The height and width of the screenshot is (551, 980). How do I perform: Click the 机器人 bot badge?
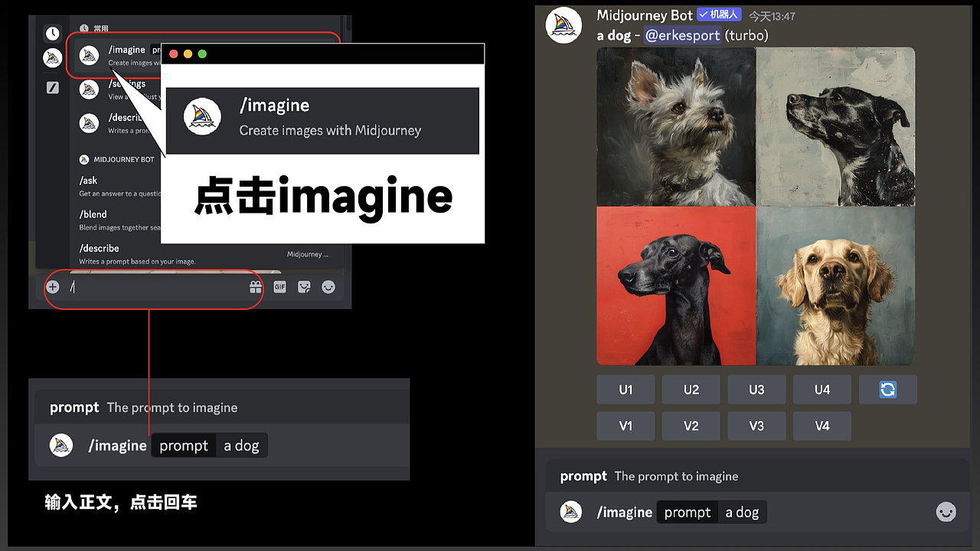click(x=718, y=15)
